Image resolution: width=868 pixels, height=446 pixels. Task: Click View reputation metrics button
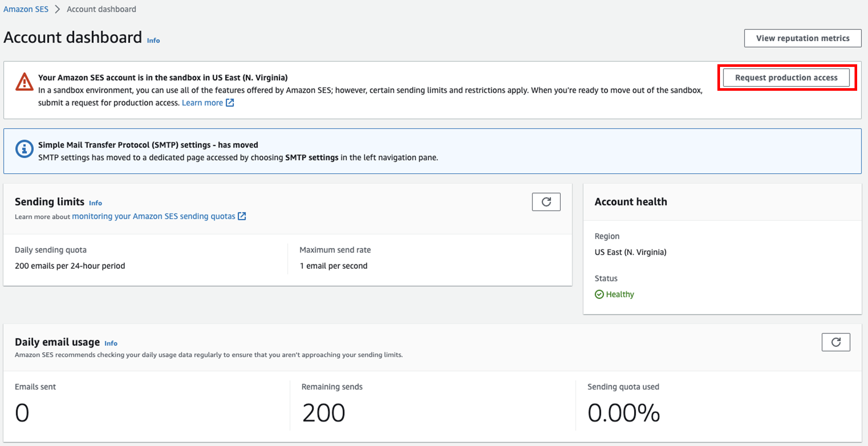coord(802,38)
